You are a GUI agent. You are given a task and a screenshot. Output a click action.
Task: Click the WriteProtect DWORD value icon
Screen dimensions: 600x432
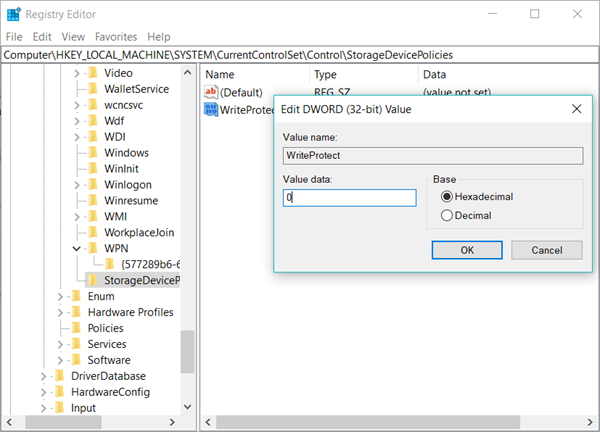point(211,109)
